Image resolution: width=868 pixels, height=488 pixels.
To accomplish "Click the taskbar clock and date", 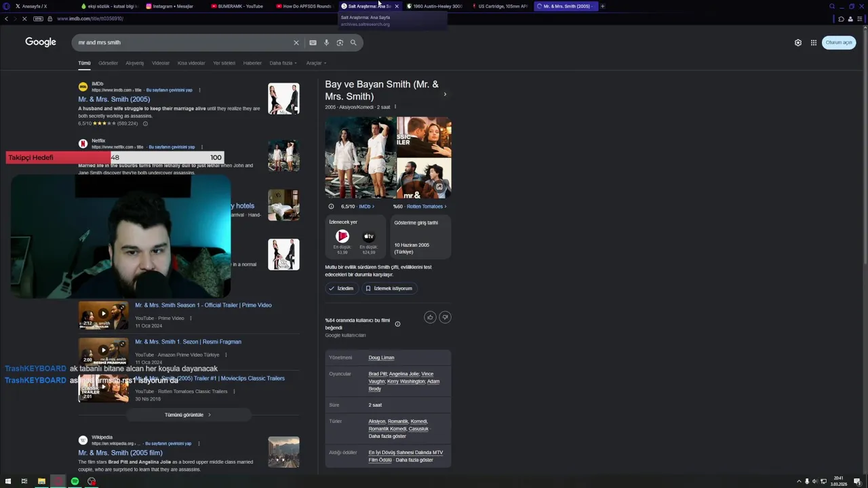I will coord(839,482).
